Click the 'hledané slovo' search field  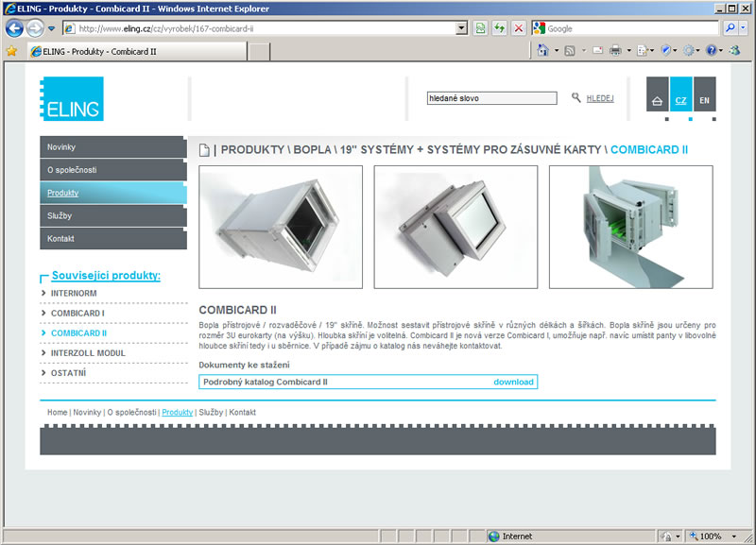491,97
